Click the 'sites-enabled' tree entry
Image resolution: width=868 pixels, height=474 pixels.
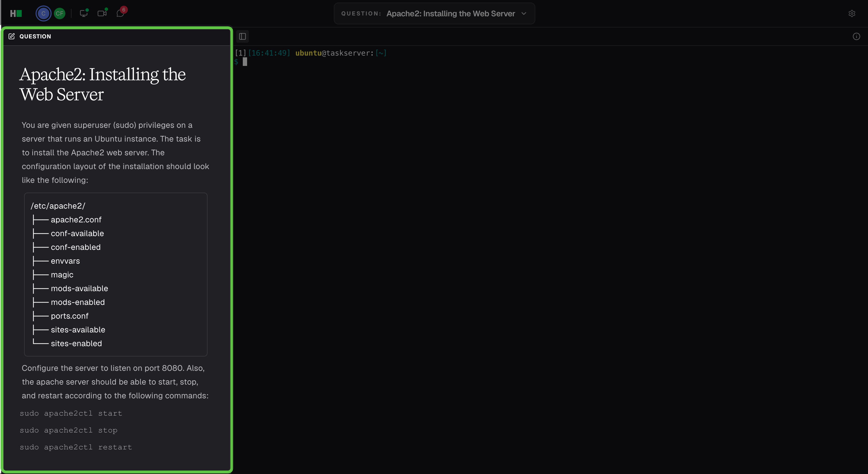(77, 344)
